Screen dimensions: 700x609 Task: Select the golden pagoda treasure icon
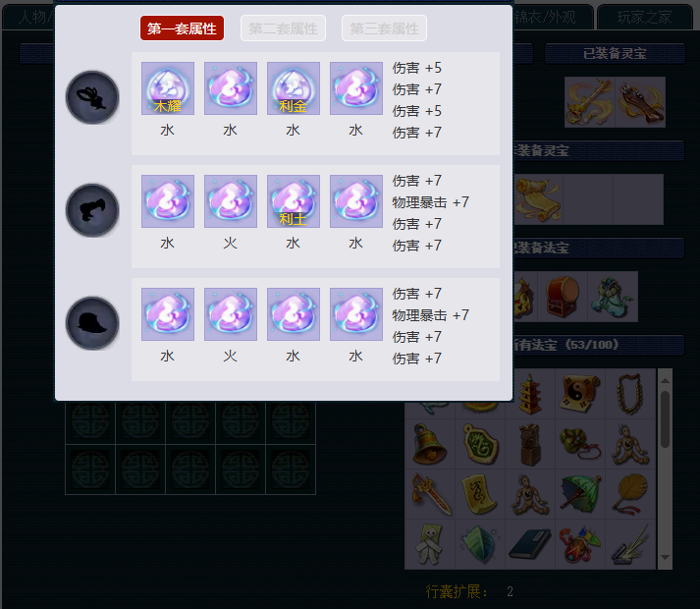click(530, 394)
